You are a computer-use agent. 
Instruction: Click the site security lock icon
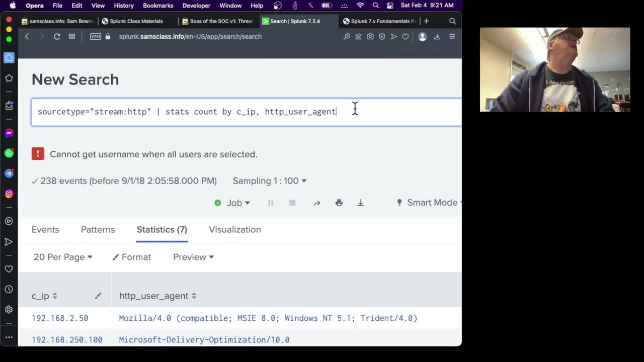(108, 36)
